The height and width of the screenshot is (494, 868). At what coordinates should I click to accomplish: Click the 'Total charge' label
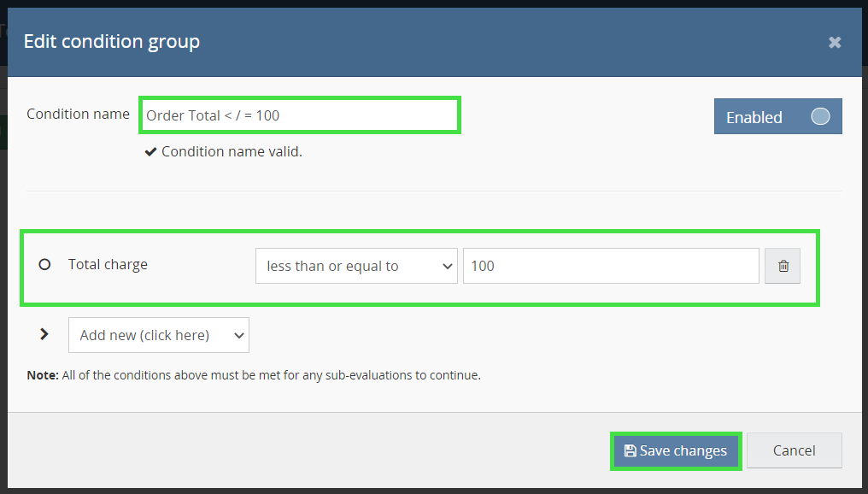(108, 264)
